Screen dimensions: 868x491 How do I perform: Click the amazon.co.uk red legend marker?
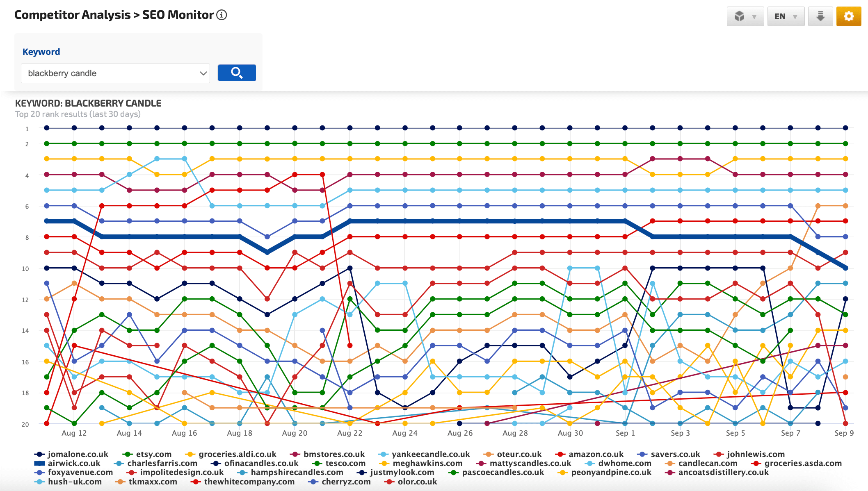[x=560, y=454]
